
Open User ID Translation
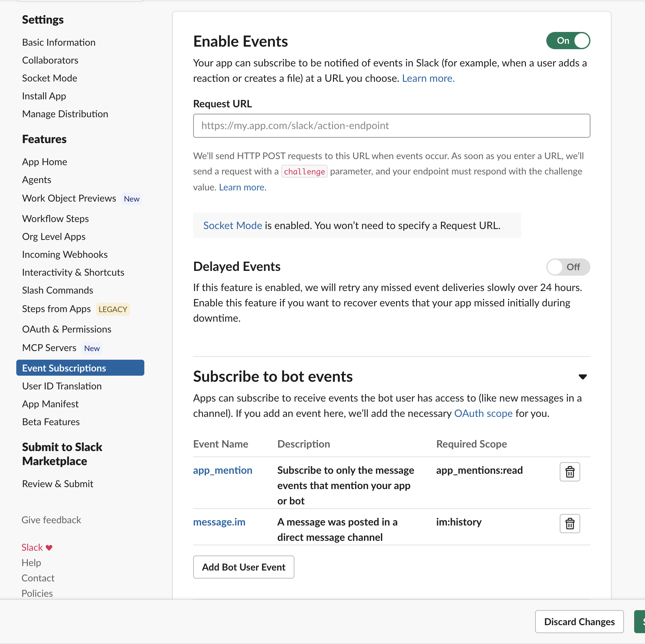click(62, 386)
